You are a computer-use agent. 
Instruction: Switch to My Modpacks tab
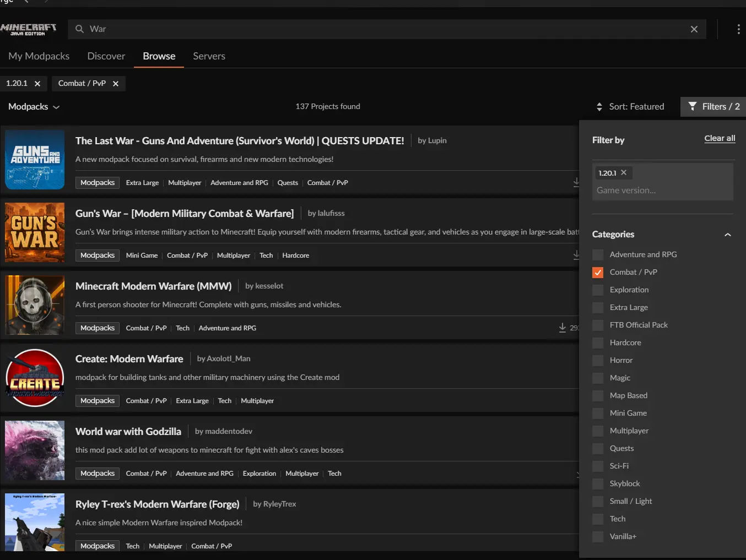(39, 56)
